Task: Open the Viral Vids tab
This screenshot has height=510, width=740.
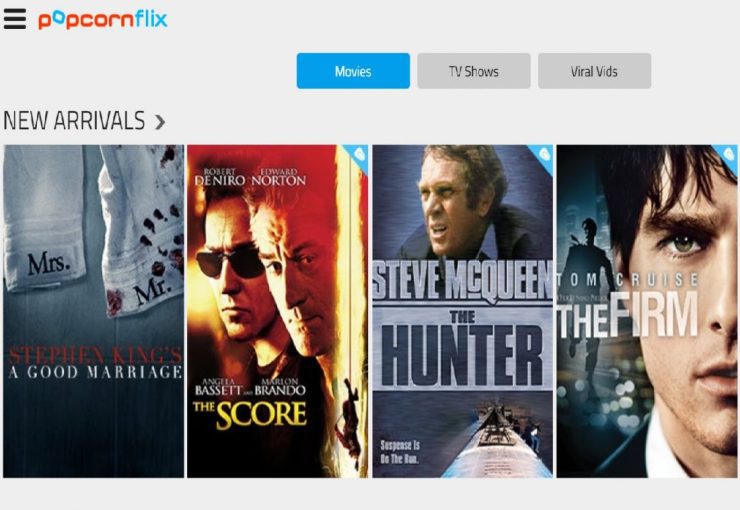Action: point(595,71)
